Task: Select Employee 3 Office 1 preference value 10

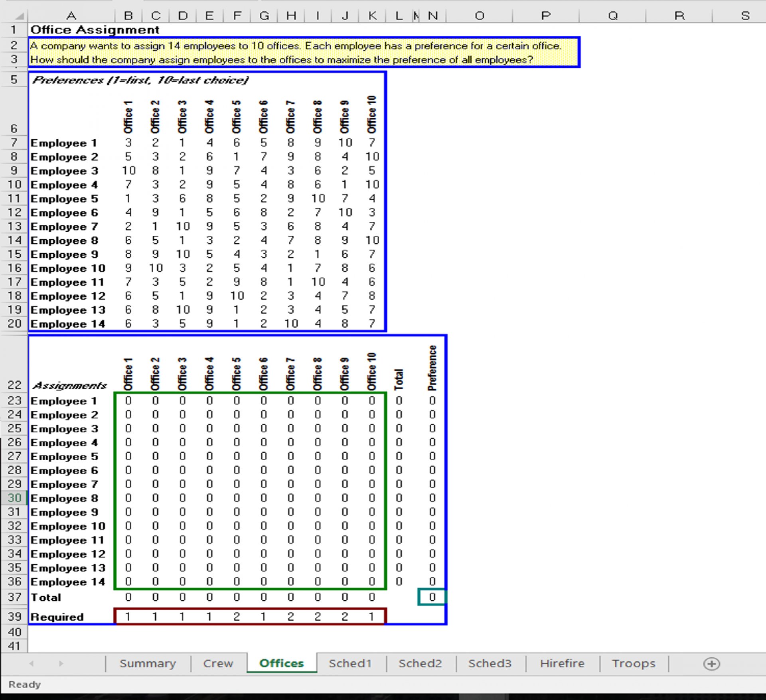Action: (128, 171)
